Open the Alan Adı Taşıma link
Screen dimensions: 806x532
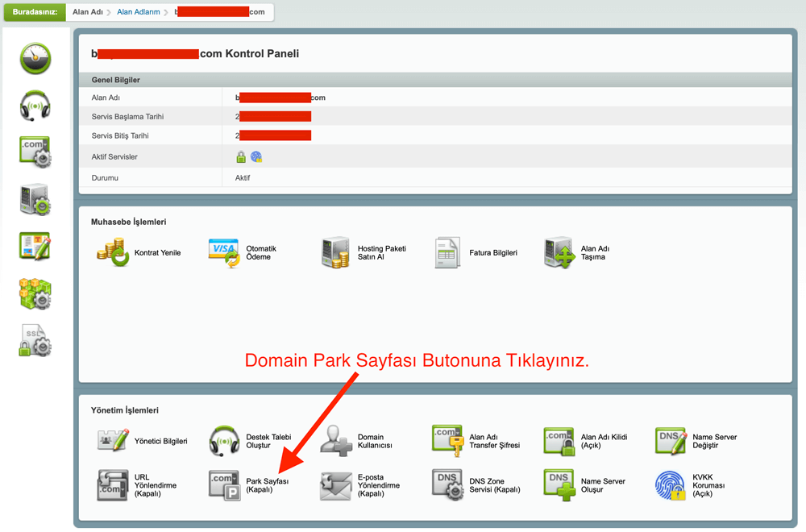click(x=596, y=253)
